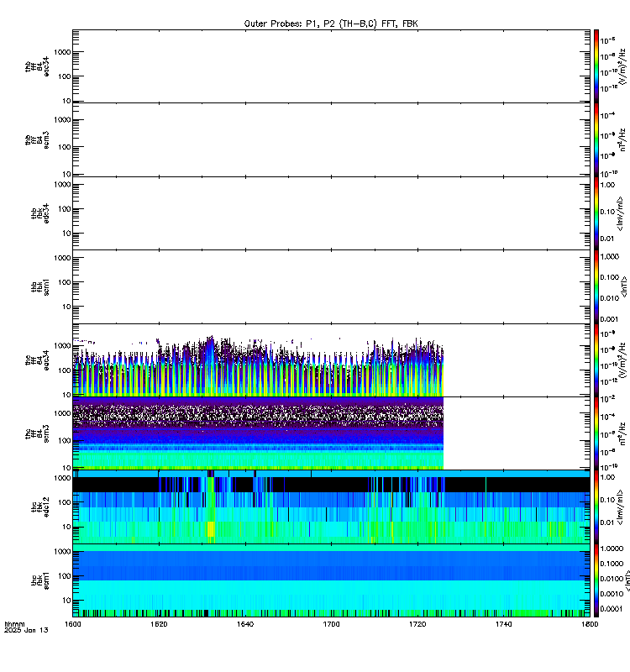This screenshot has width=630, height=672.
Task: Click the thc fbk edc12 spectrogram panel
Action: point(331,507)
